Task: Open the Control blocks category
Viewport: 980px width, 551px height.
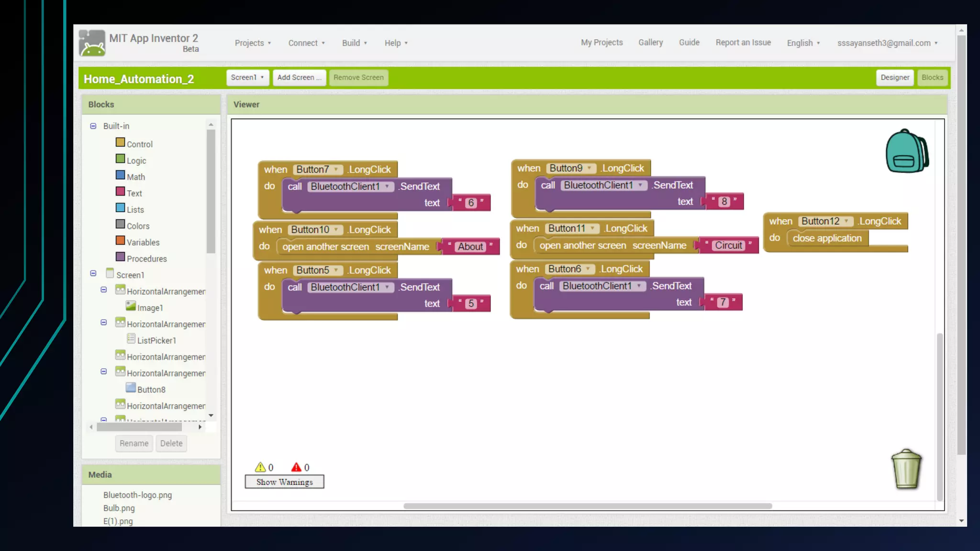Action: click(139, 144)
